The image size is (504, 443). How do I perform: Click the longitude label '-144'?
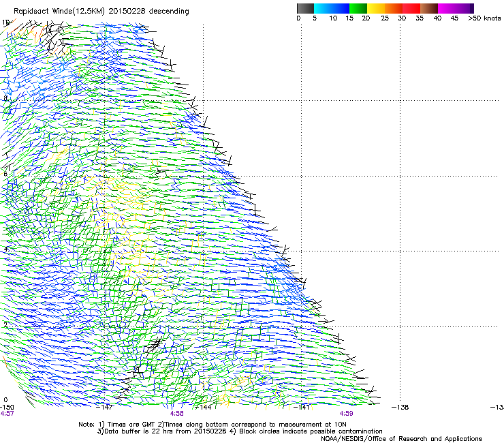click(x=204, y=408)
